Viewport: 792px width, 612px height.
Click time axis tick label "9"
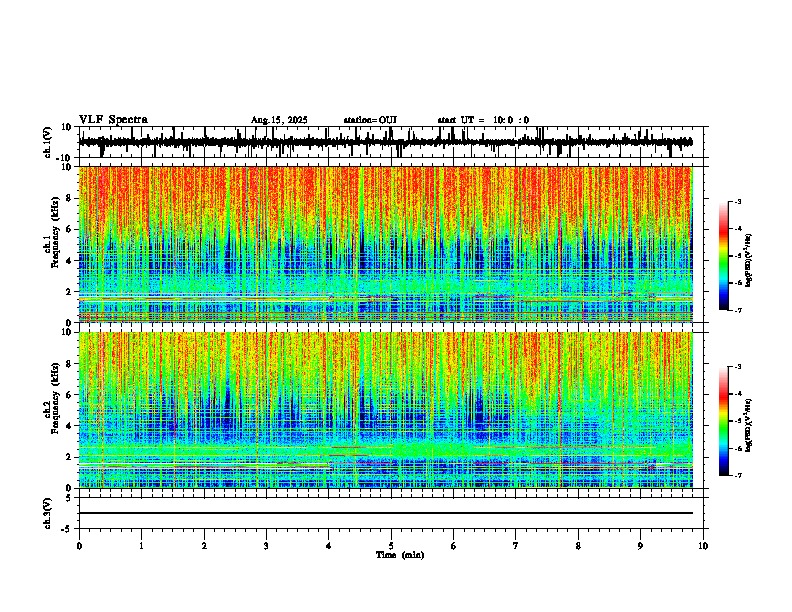(x=641, y=546)
